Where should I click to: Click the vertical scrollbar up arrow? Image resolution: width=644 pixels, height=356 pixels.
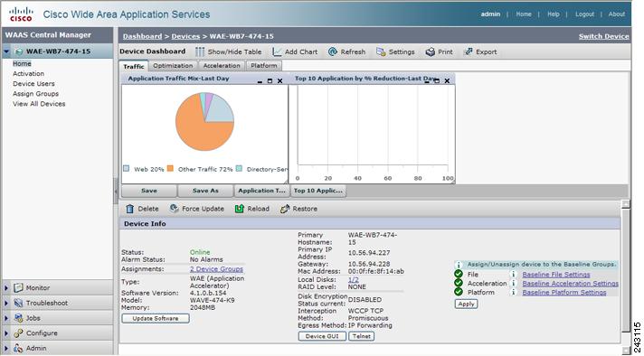point(626,204)
